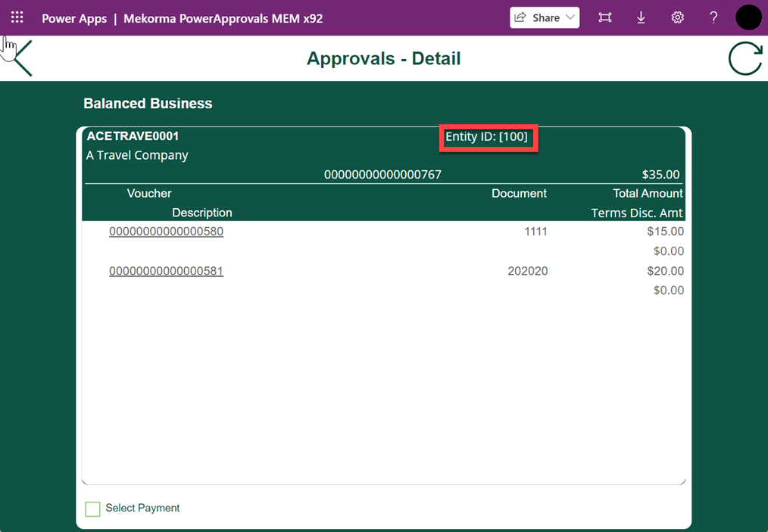The width and height of the screenshot is (768, 532).
Task: Click the Total Amount column header
Action: [648, 193]
